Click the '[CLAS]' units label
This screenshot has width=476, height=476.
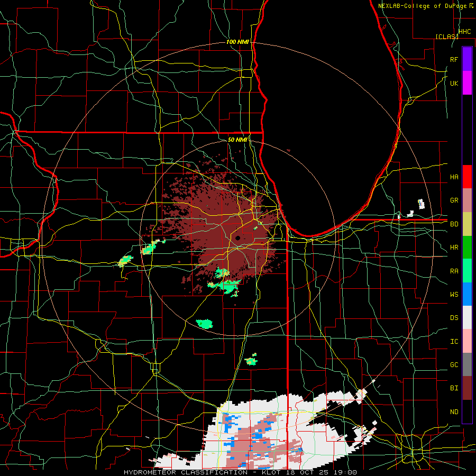point(447,36)
